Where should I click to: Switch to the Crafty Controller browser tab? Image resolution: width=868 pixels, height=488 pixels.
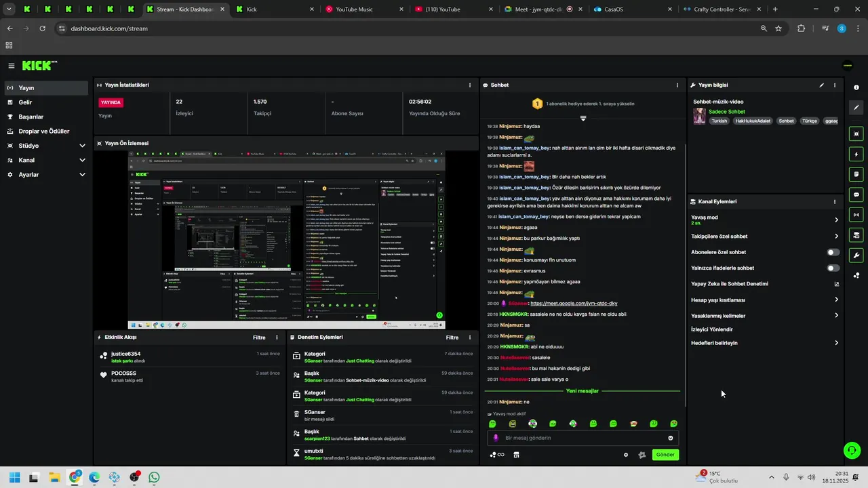(x=722, y=9)
